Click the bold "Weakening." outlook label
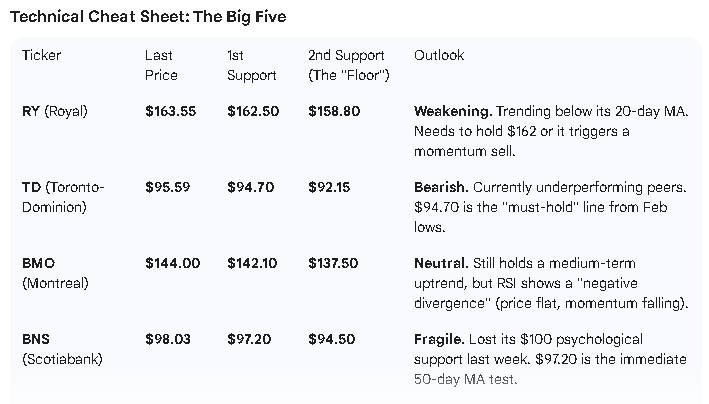 452,111
